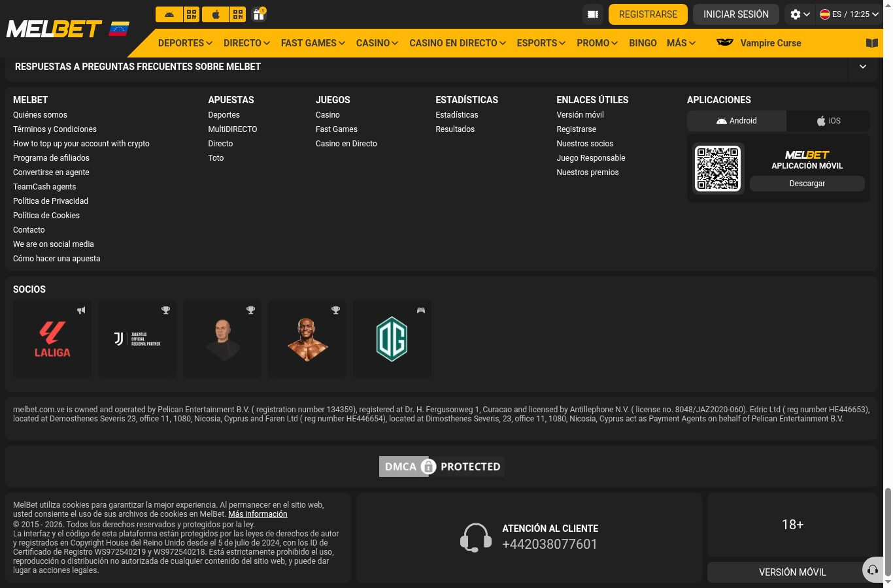893x588 pixels.
Task: Open the Casino en Directo link under Juegos
Action: point(346,144)
